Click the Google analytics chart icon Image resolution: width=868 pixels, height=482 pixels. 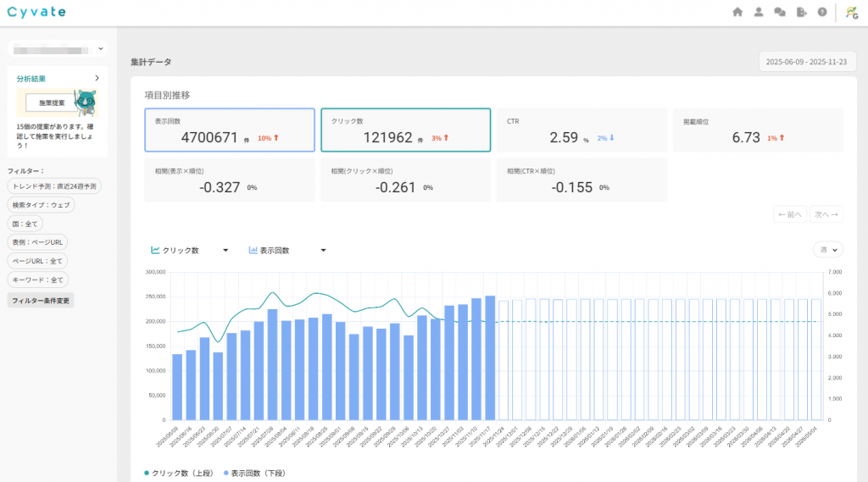coord(850,12)
